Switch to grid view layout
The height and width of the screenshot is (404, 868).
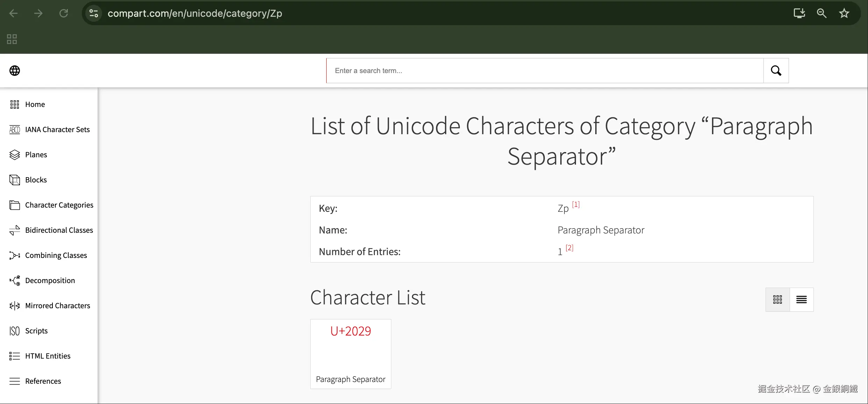click(x=777, y=300)
